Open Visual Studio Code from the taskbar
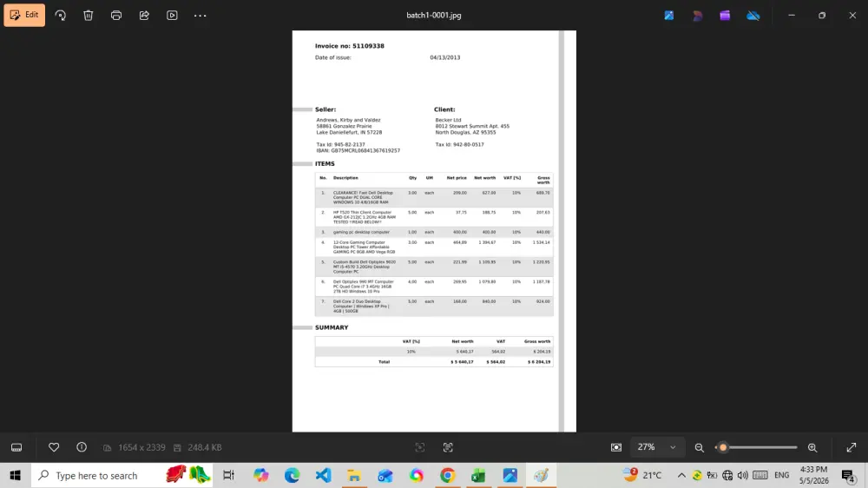The height and width of the screenshot is (488, 868). [x=323, y=475]
